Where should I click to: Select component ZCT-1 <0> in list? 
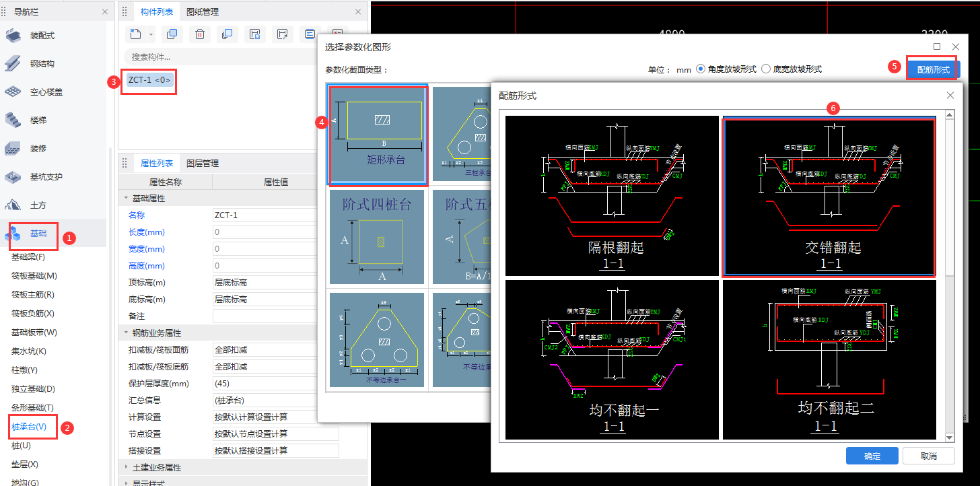pos(150,80)
